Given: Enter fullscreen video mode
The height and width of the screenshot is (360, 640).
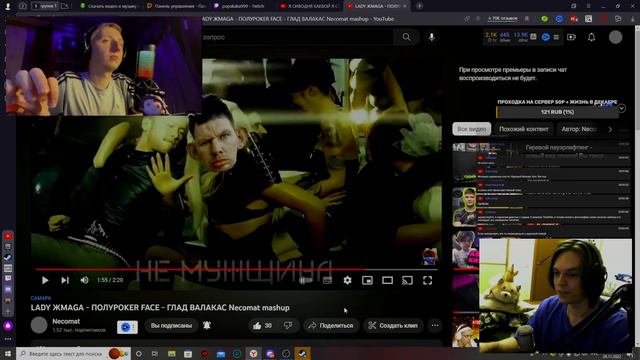Looking at the screenshot, I should (x=427, y=280).
